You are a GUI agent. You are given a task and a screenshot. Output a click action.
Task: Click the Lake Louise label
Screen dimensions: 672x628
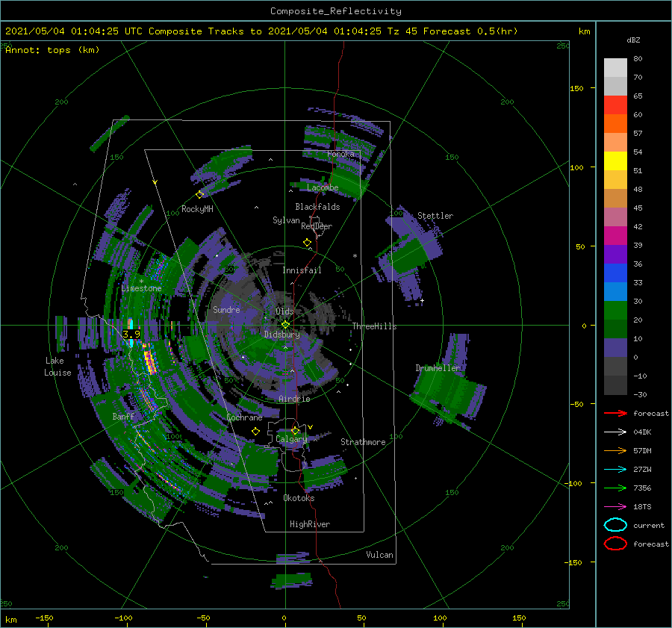[x=57, y=367]
